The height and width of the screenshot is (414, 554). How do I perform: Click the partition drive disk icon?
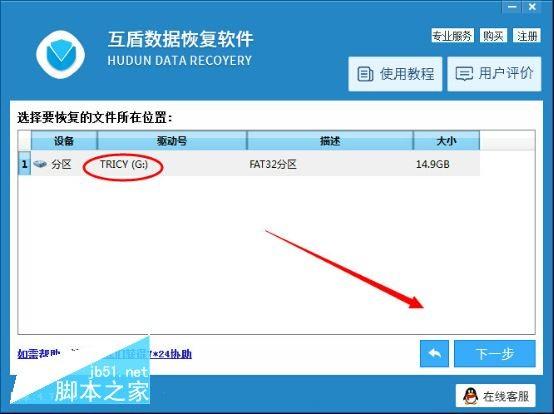pyautogui.click(x=40, y=164)
